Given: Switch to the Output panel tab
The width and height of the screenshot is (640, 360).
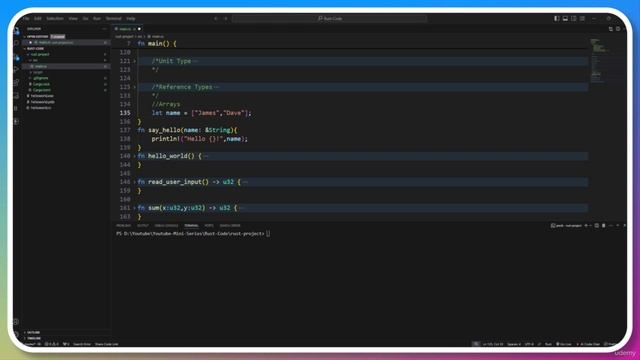Looking at the screenshot, I should point(142,225).
